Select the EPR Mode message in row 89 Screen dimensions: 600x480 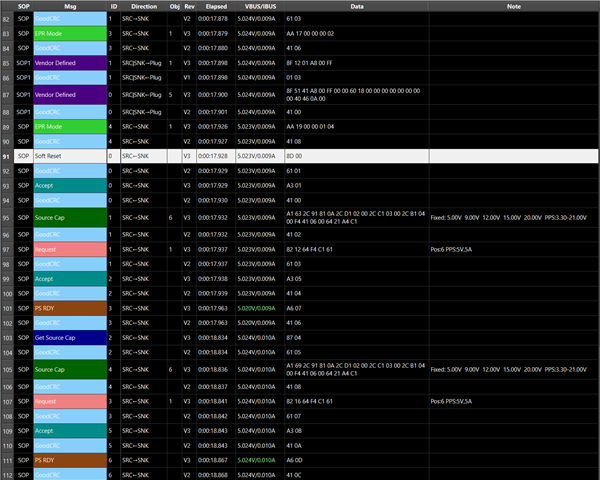(70, 127)
